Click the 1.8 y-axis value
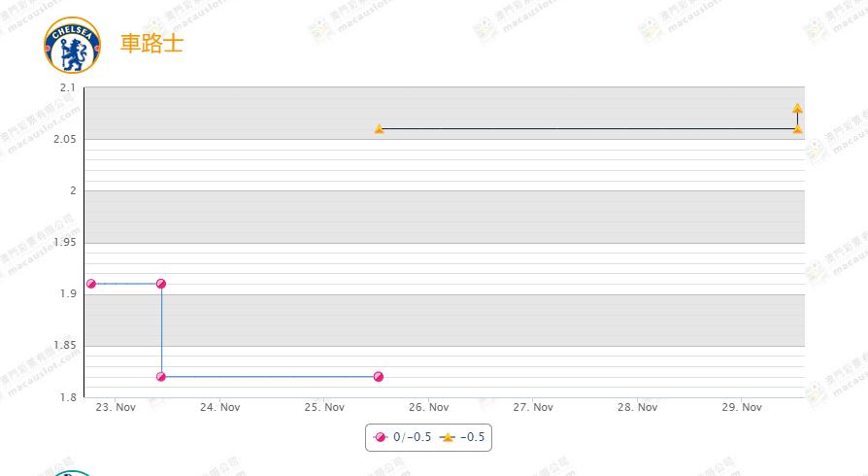 pos(68,397)
